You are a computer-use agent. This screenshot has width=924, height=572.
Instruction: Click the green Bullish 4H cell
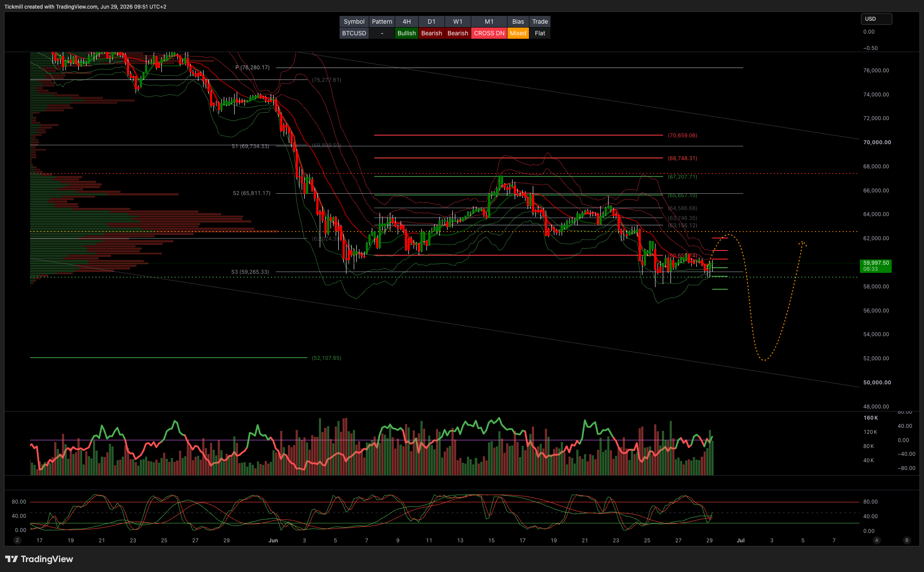point(407,33)
